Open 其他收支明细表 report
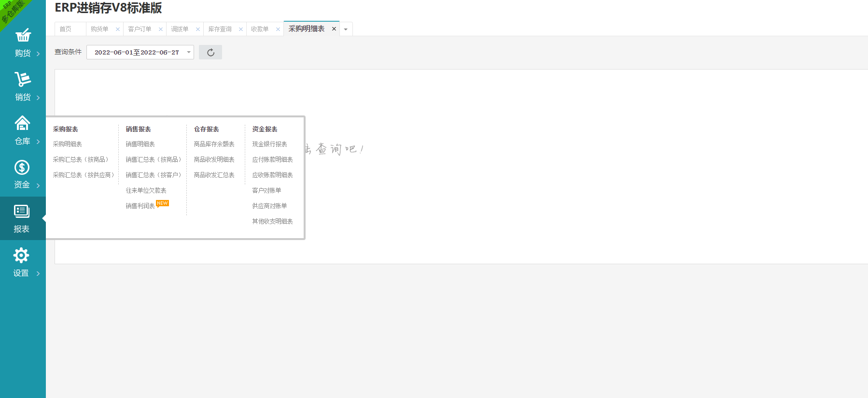 tap(273, 222)
